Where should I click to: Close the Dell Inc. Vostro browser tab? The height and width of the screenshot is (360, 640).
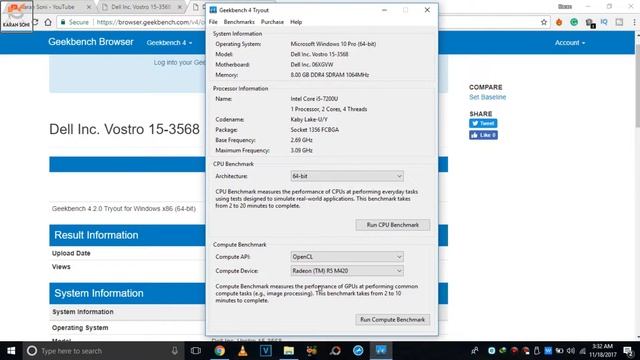(180, 7)
